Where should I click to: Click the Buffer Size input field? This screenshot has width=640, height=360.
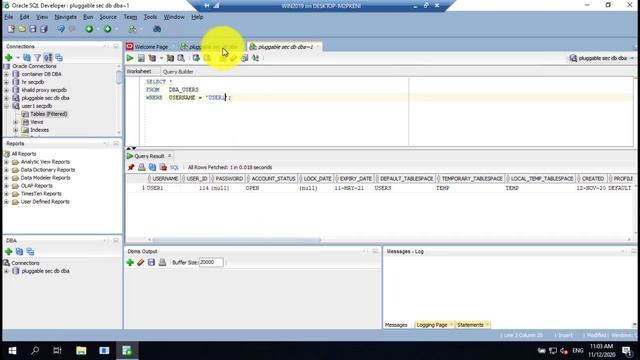tap(211, 262)
